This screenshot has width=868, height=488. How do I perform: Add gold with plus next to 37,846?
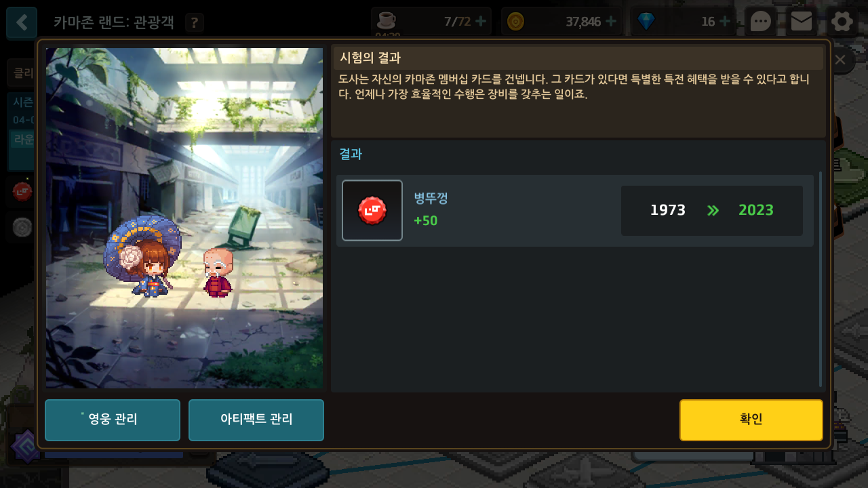coord(610,22)
